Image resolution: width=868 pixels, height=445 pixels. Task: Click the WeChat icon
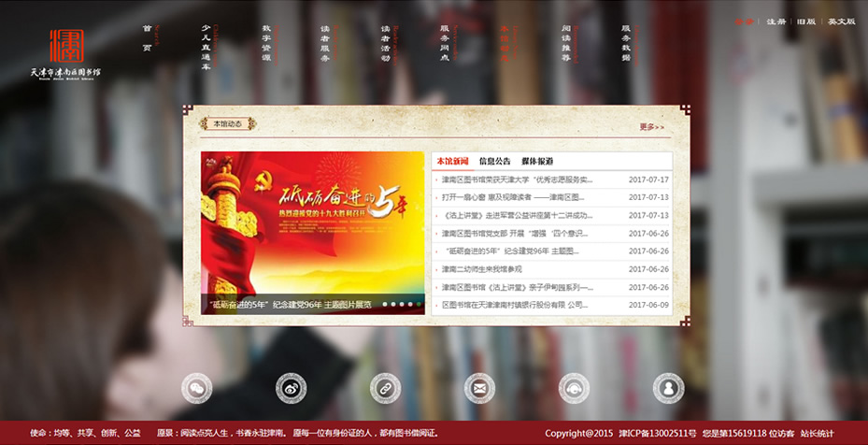click(196, 387)
